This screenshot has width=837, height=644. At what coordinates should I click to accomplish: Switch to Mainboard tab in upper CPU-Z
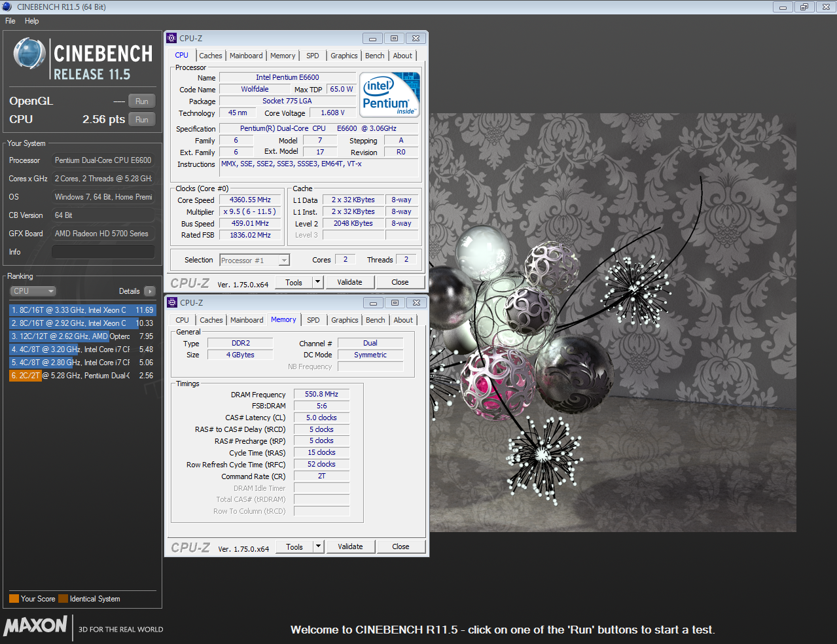click(x=246, y=56)
